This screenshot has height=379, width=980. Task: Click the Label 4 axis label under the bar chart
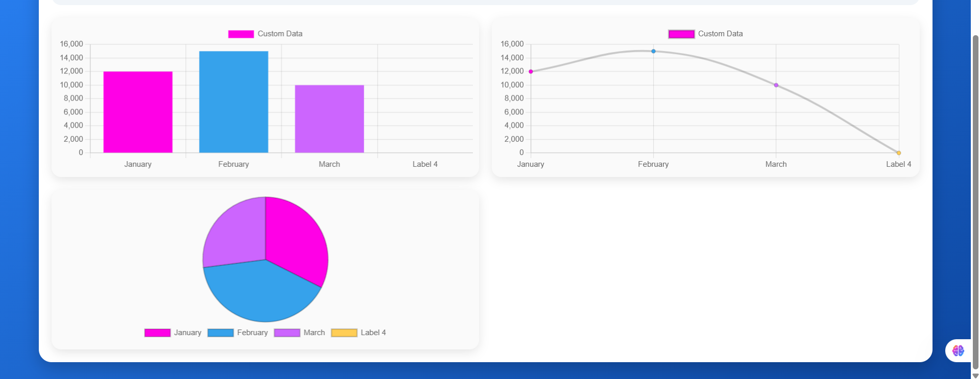425,164
